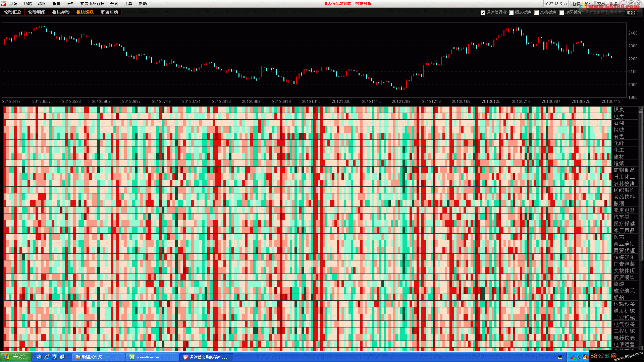Viewport: 644px width, 362px height.
Task: Toggle the 地区板块 checkbox
Action: 562,13
